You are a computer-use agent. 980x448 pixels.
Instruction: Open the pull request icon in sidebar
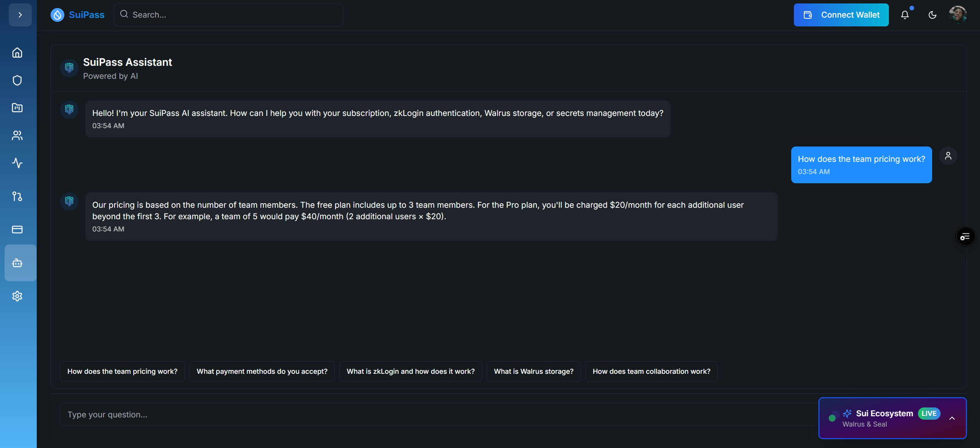(17, 196)
